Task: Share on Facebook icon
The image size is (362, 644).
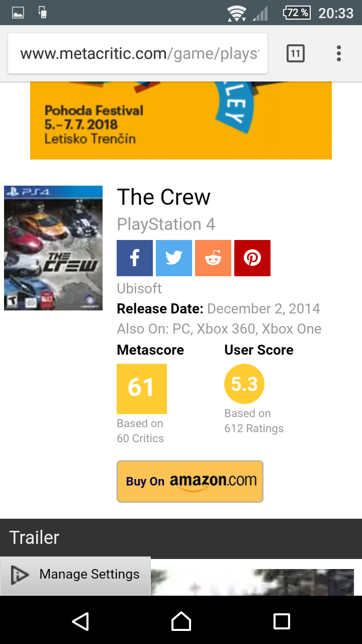Action: (135, 258)
